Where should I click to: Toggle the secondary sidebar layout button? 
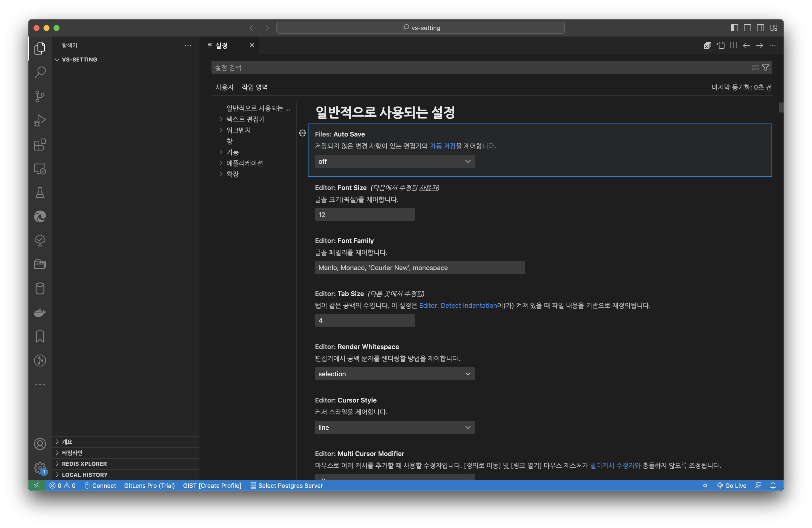point(760,28)
